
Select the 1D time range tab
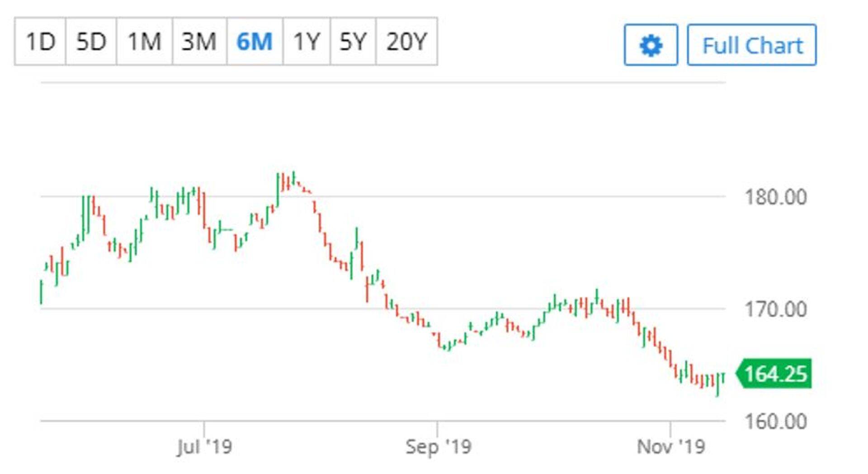point(40,42)
